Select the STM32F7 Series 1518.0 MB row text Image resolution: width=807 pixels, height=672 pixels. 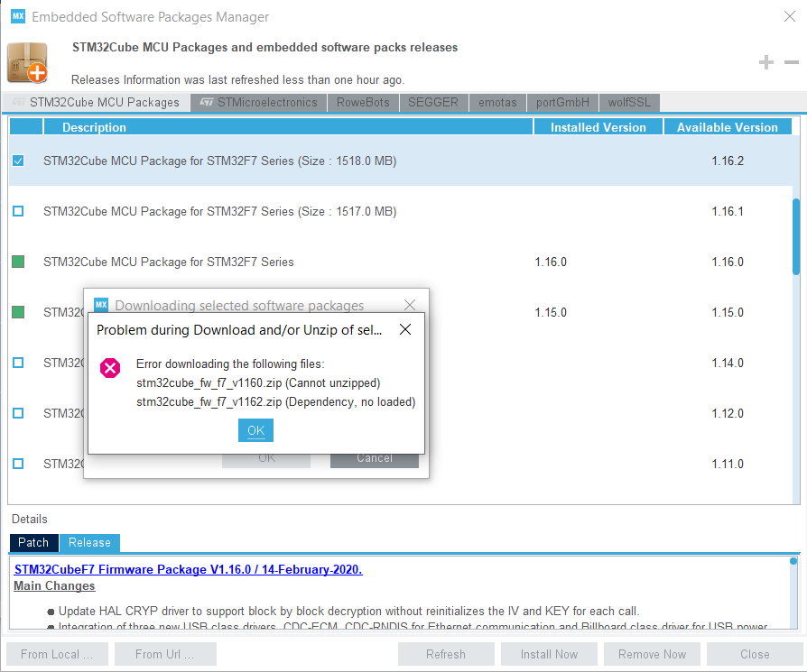pyautogui.click(x=219, y=161)
